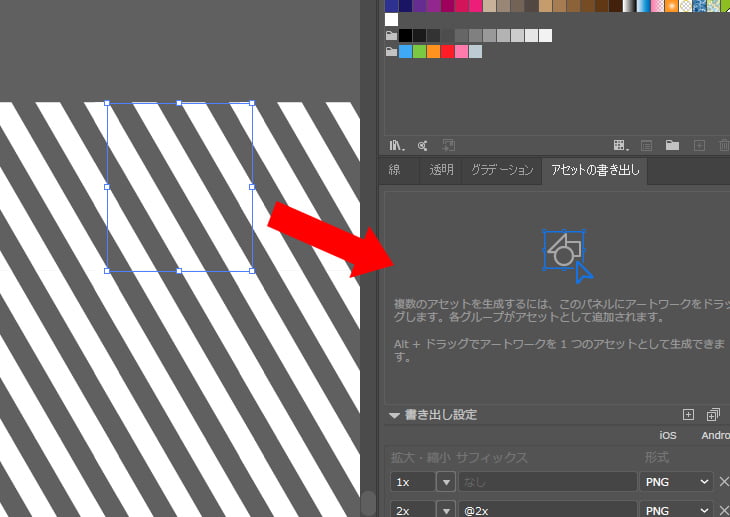Screen dimensions: 730x517
Task: Switch to the 透明 tab
Action: click(441, 170)
